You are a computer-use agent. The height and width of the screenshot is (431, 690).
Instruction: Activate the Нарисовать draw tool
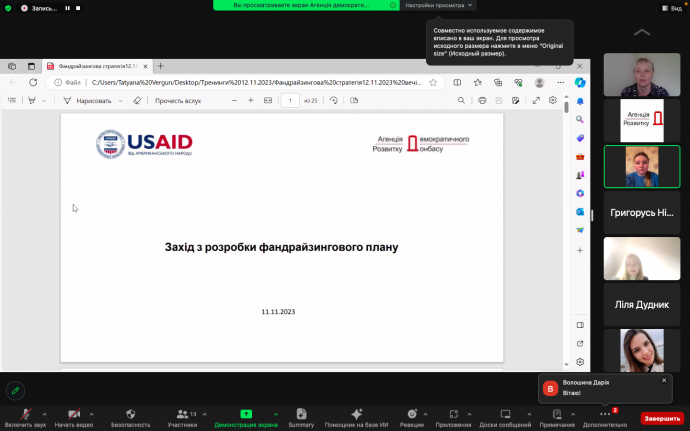pyautogui.click(x=87, y=101)
